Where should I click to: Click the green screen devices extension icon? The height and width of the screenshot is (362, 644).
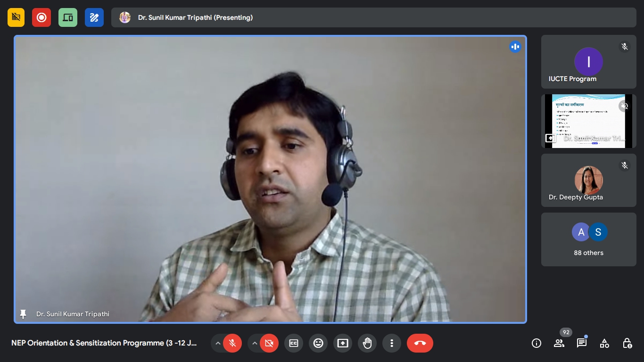(x=68, y=17)
